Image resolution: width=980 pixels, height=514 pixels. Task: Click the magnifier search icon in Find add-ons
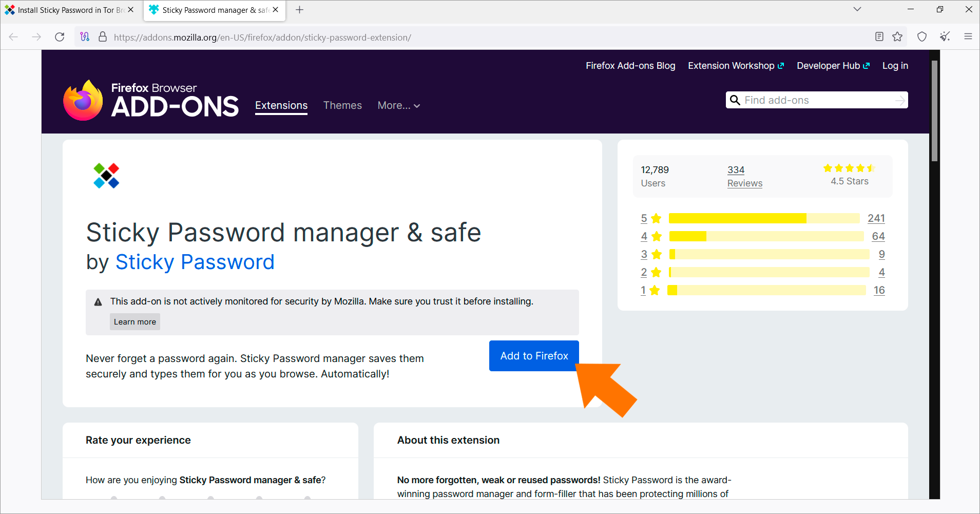[735, 100]
